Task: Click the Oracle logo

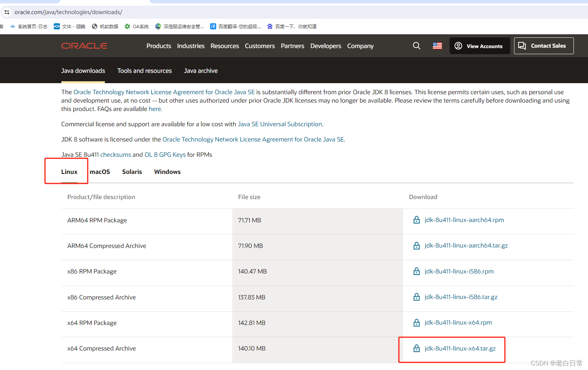Action: (x=84, y=46)
